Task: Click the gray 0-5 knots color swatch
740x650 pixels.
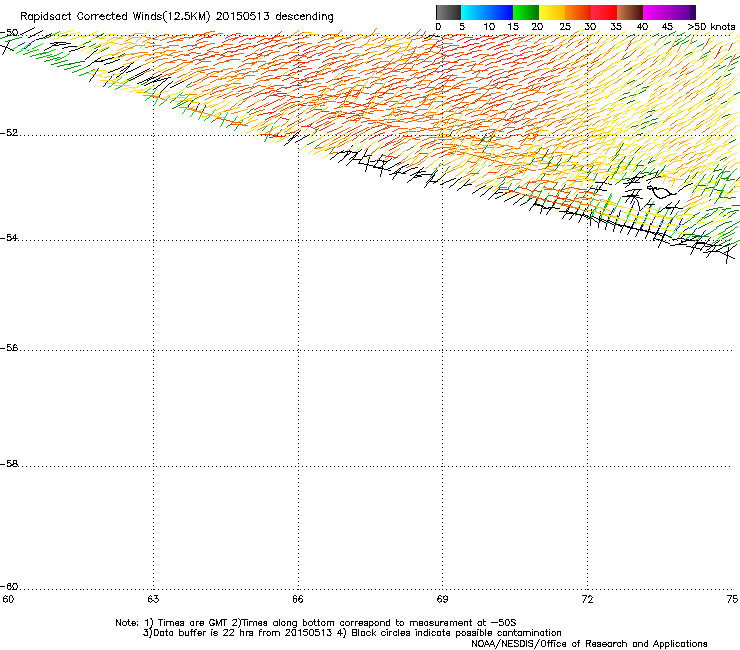Action: 448,12
